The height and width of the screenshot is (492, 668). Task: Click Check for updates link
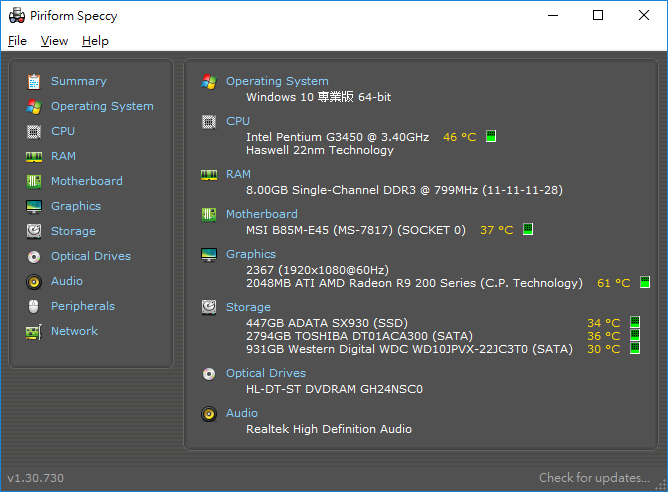[x=594, y=478]
